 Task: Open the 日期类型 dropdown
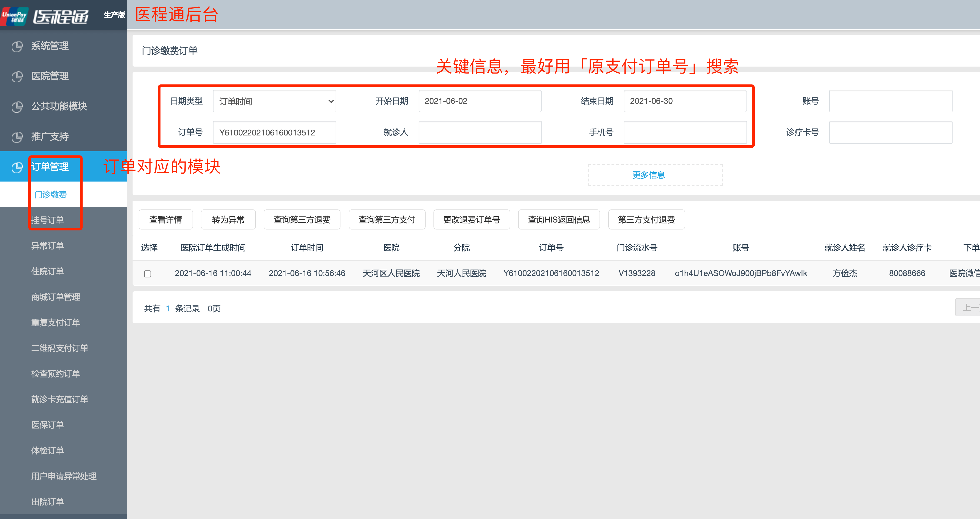pos(274,101)
